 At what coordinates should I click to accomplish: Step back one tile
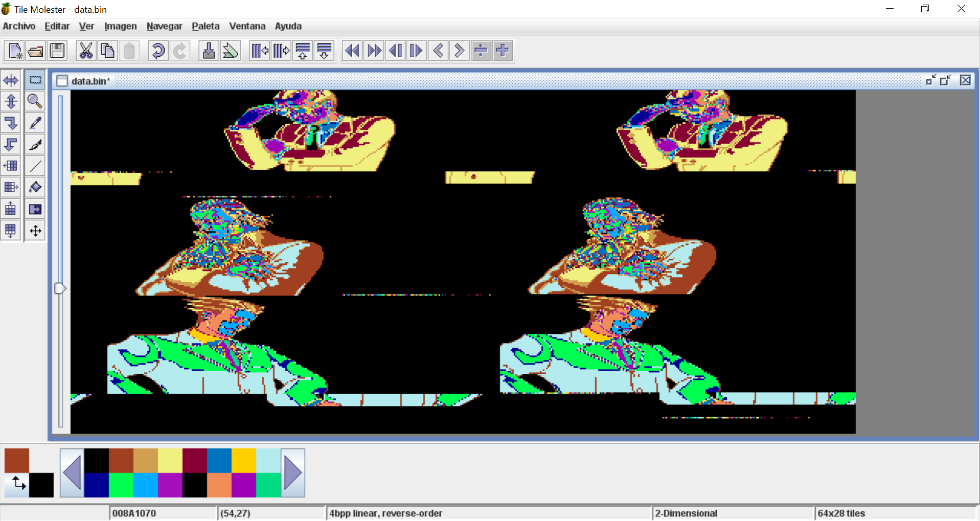(x=438, y=51)
